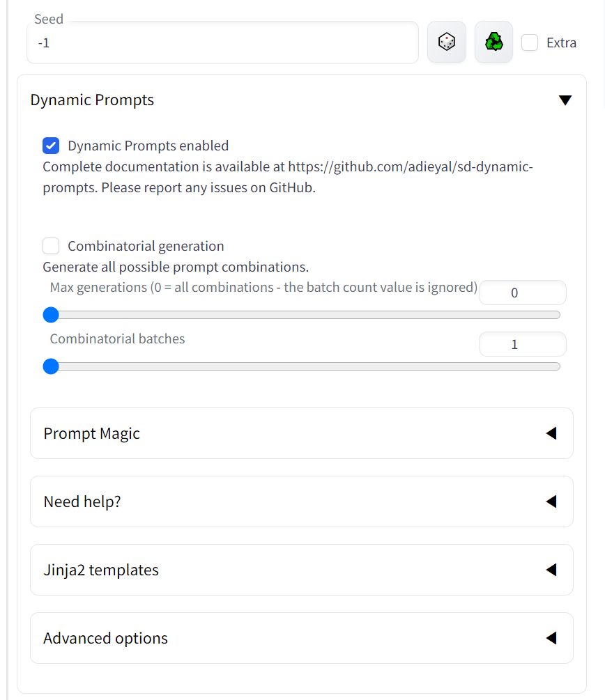This screenshot has width=605, height=700.
Task: Click the Dynamic Prompts section title
Action: 92,100
